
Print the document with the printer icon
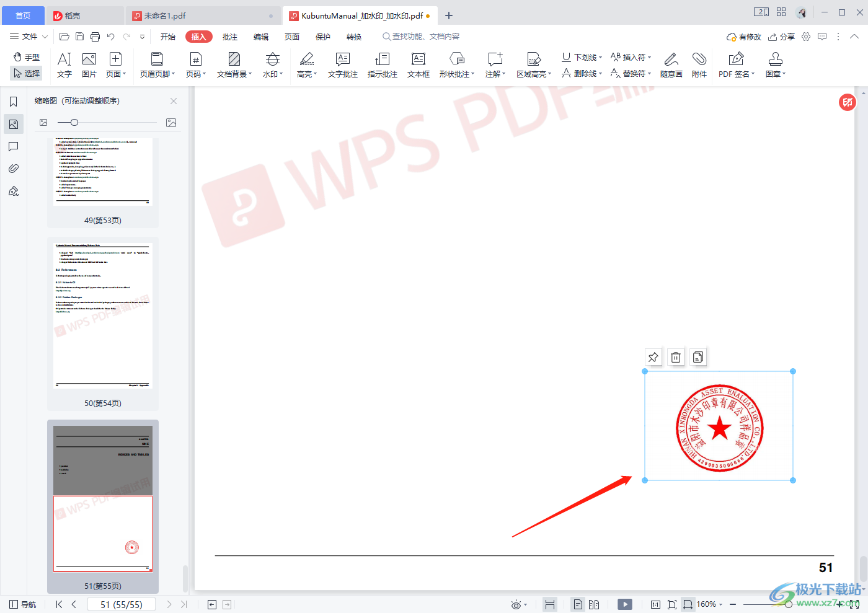95,37
